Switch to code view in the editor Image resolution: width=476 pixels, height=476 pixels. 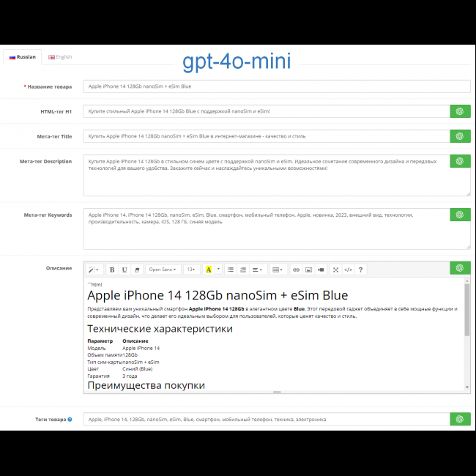[x=348, y=269]
